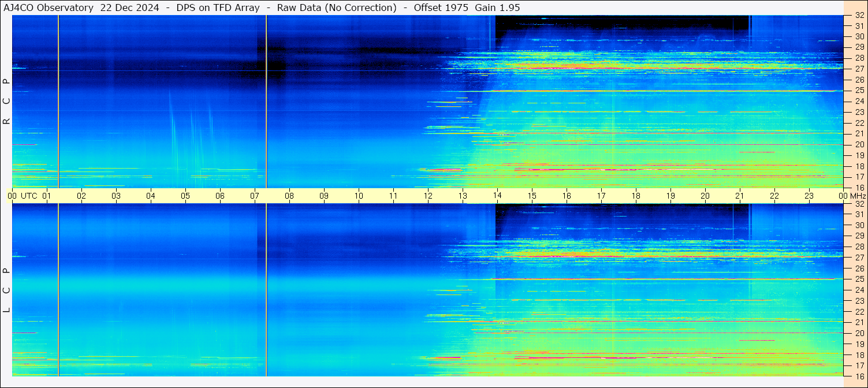Select the 18 hour tick on time axis
Screen dimensions: 868x388
pos(636,196)
